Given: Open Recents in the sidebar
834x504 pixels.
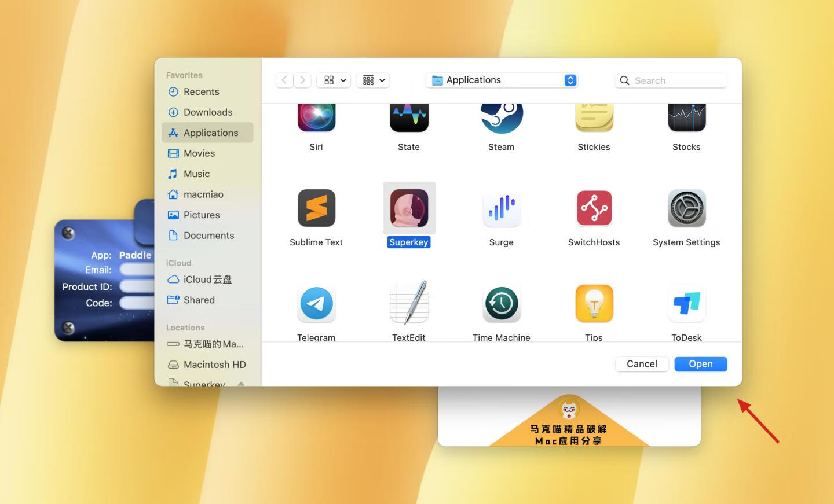Looking at the screenshot, I should [207, 91].
